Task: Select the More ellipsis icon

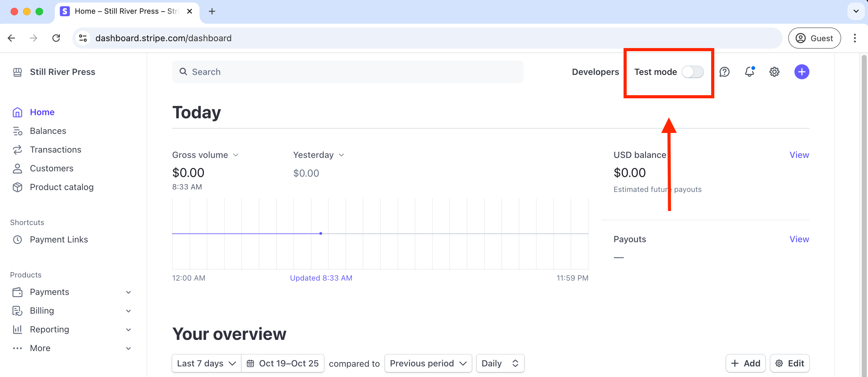Action: click(17, 348)
